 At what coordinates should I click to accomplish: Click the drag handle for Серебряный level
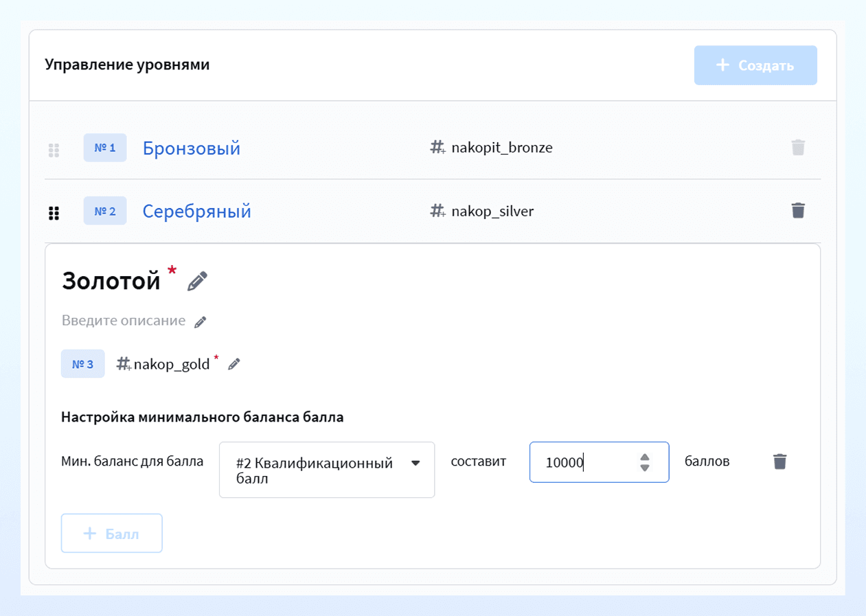[x=54, y=213]
